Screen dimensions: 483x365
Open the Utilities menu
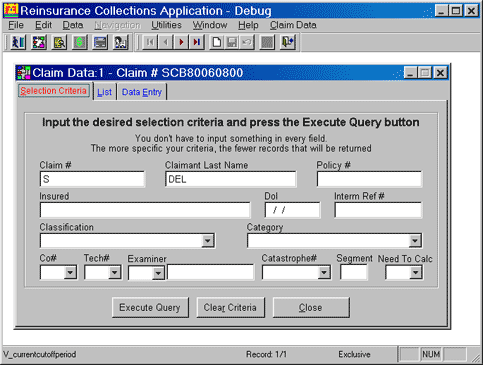tap(166, 25)
